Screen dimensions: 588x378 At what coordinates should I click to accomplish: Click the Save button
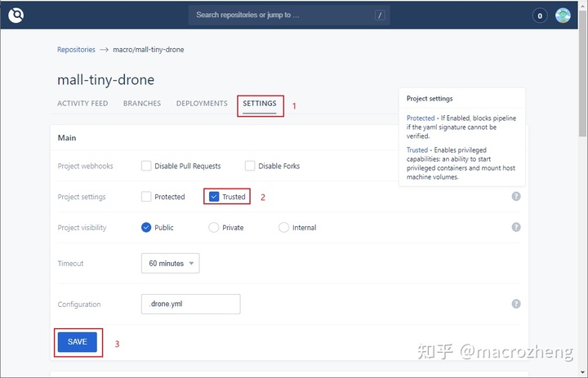[78, 341]
